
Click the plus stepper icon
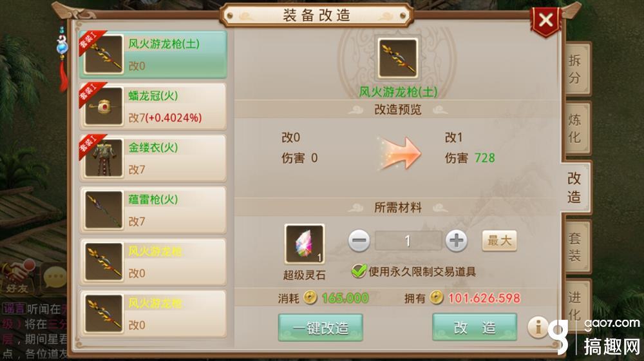click(457, 240)
